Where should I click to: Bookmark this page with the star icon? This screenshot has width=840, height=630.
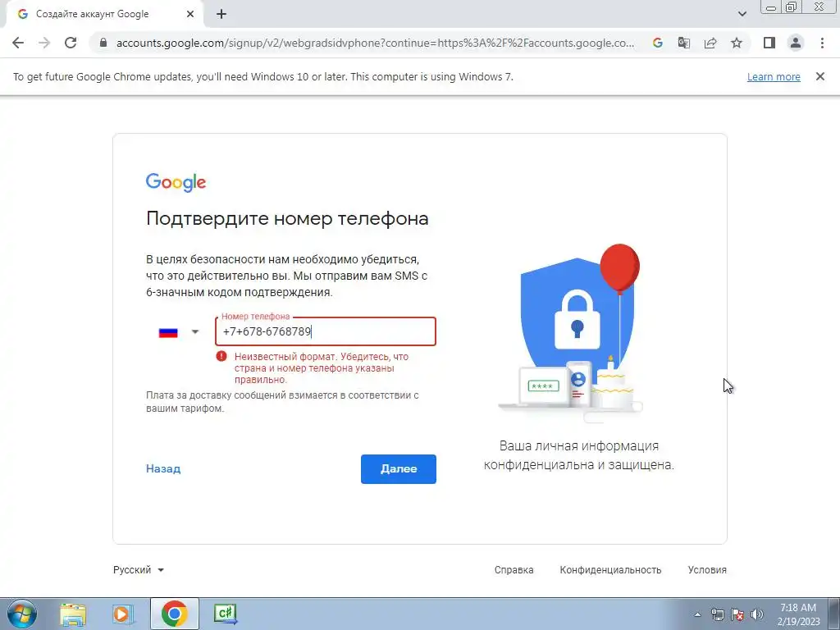click(x=737, y=43)
